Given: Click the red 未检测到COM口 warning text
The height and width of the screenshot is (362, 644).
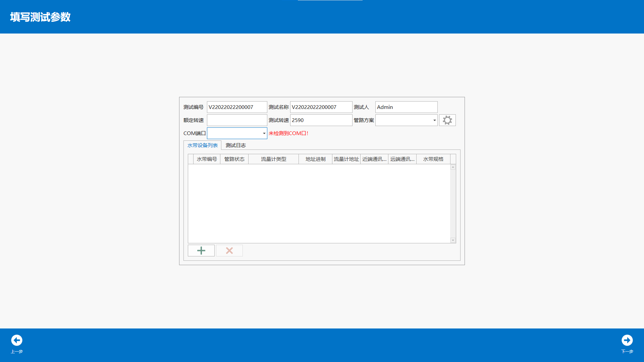Looking at the screenshot, I should click(288, 133).
